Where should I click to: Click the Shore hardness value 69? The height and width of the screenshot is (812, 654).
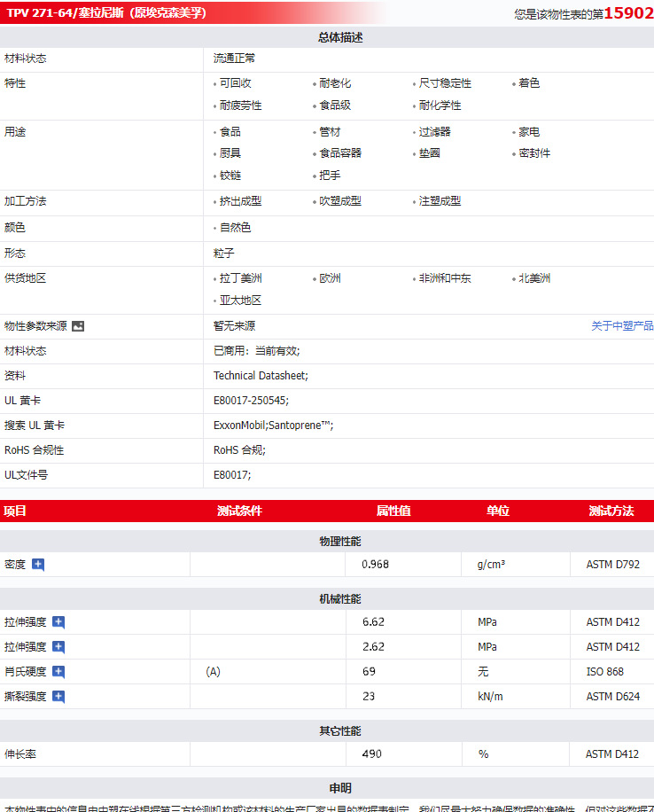click(x=369, y=672)
